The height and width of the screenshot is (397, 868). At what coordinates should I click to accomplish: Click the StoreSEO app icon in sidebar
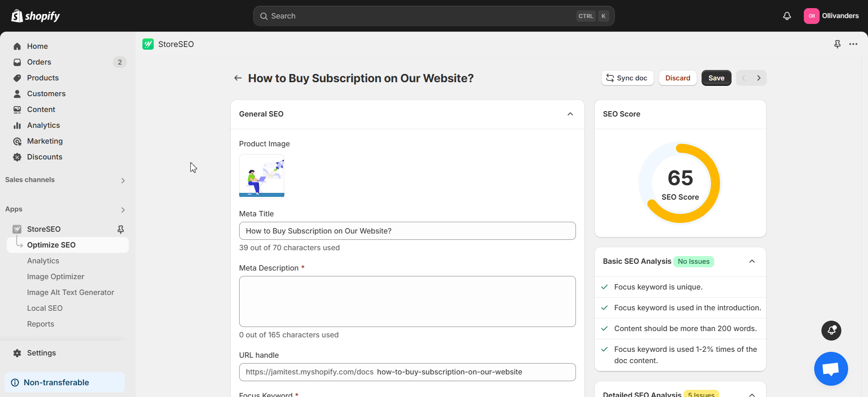point(17,229)
